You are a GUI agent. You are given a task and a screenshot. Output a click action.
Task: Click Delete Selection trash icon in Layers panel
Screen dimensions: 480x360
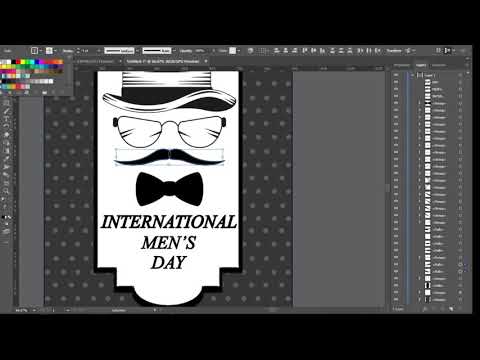pos(460,309)
